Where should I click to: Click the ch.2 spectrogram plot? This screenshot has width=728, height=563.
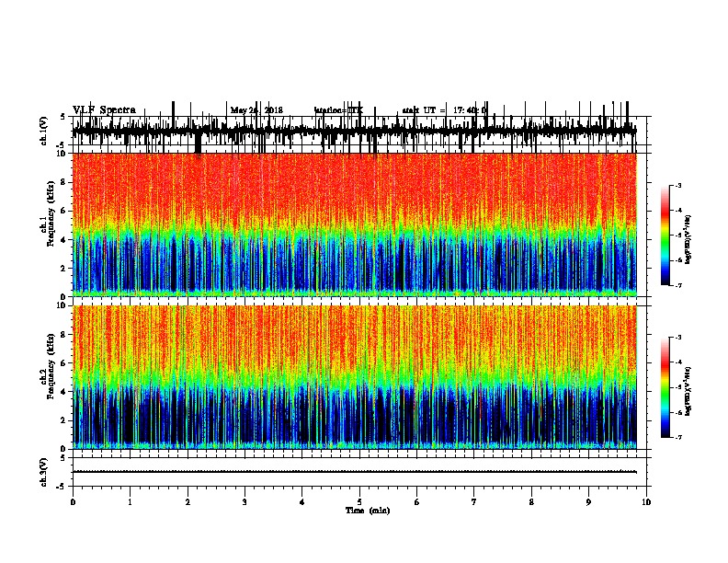[x=355, y=377]
